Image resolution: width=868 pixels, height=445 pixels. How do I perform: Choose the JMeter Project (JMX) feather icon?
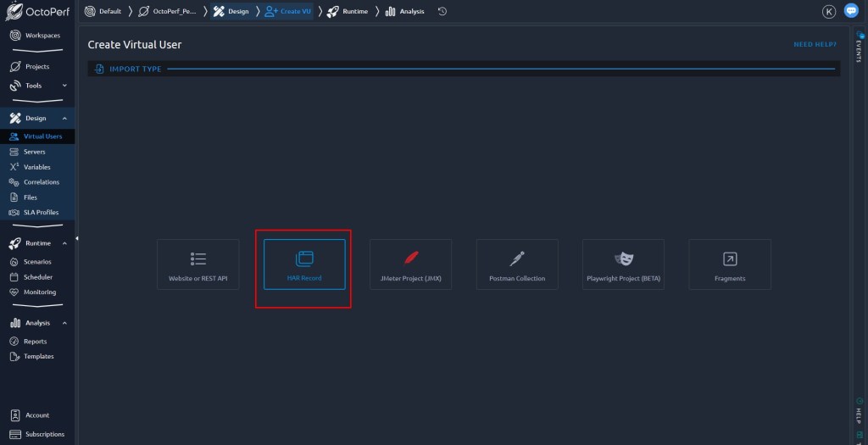pos(410,259)
